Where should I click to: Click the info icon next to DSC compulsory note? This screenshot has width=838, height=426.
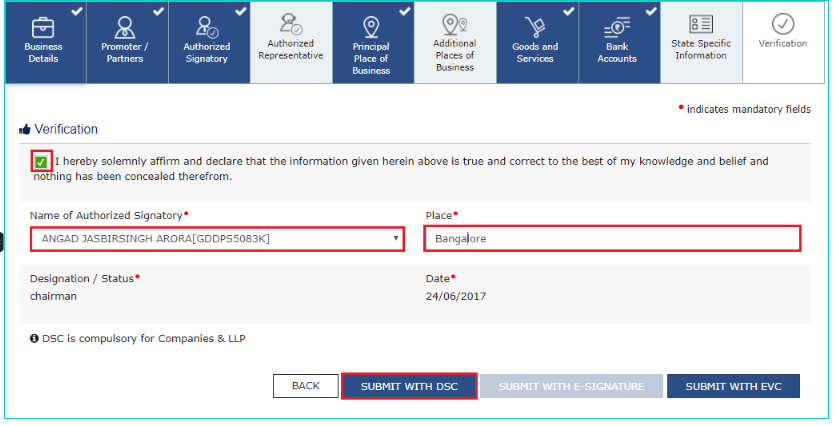click(34, 338)
